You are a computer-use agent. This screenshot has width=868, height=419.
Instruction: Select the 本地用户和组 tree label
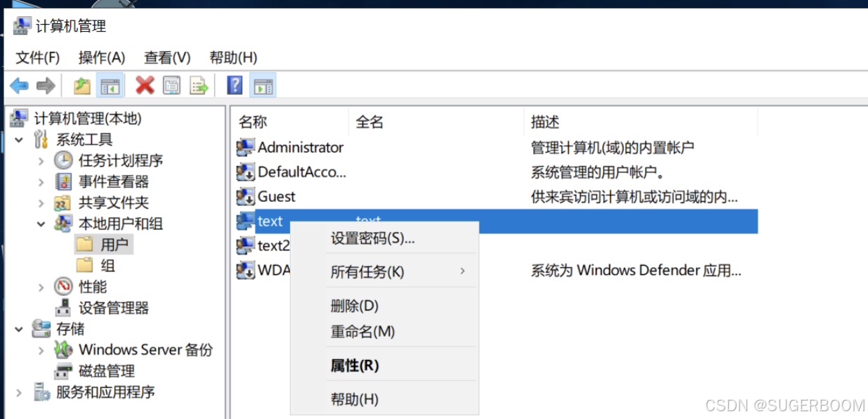tap(121, 224)
